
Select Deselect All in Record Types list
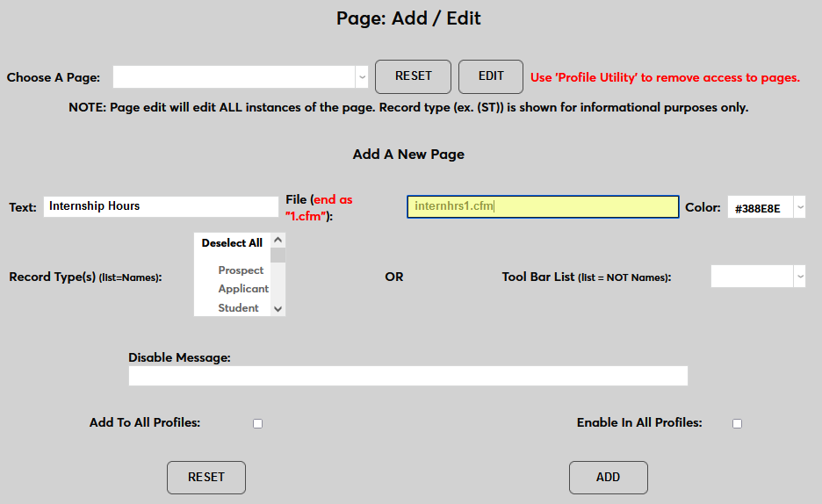click(x=232, y=243)
